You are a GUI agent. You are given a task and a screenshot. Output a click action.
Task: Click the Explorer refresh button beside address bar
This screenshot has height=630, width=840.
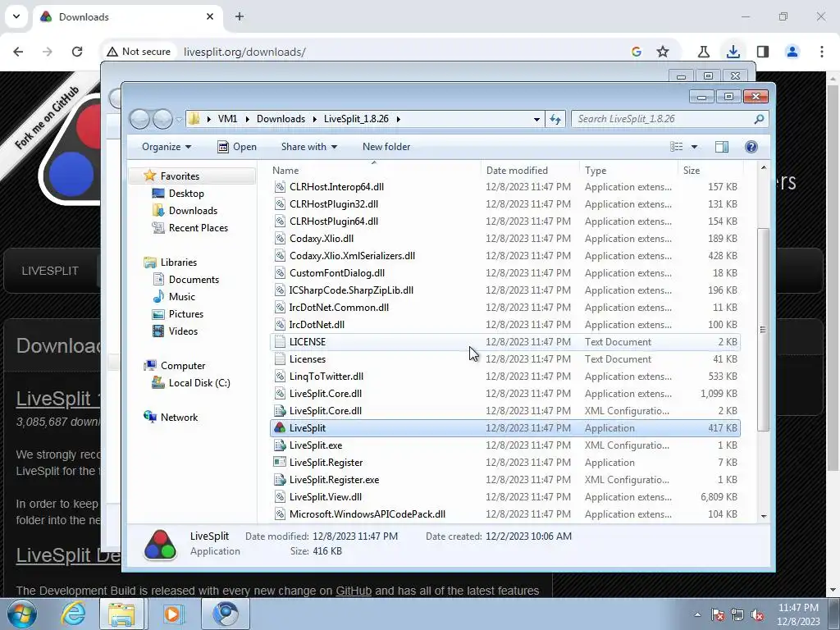[x=555, y=119]
